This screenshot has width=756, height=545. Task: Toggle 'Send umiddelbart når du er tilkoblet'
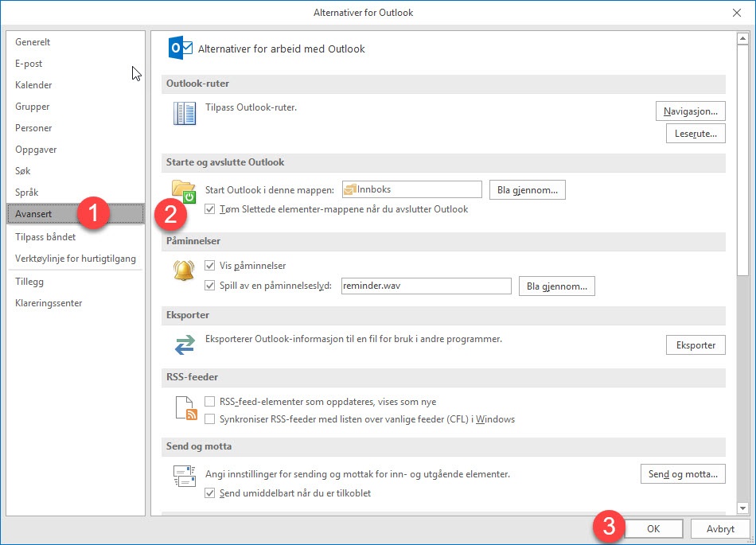pyautogui.click(x=210, y=493)
